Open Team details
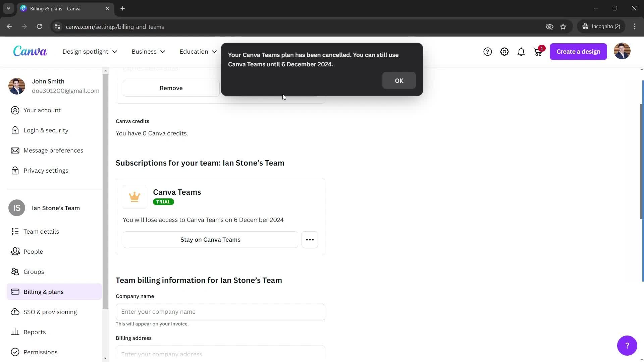Screen dimensions: 644x362 [54, 232]
